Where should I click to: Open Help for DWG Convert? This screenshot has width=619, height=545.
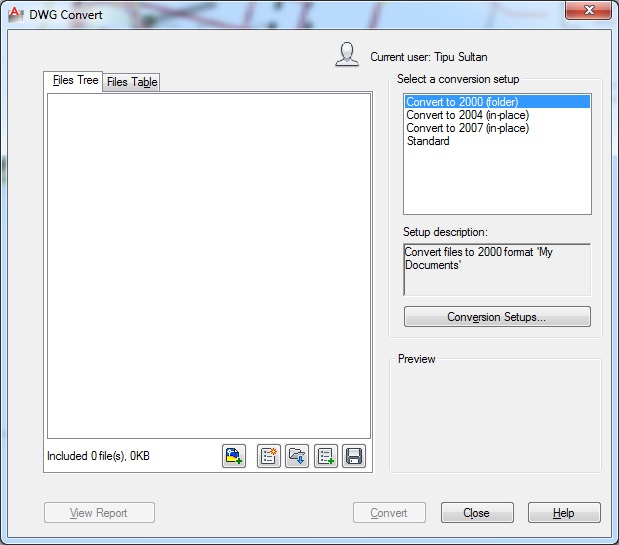click(564, 513)
